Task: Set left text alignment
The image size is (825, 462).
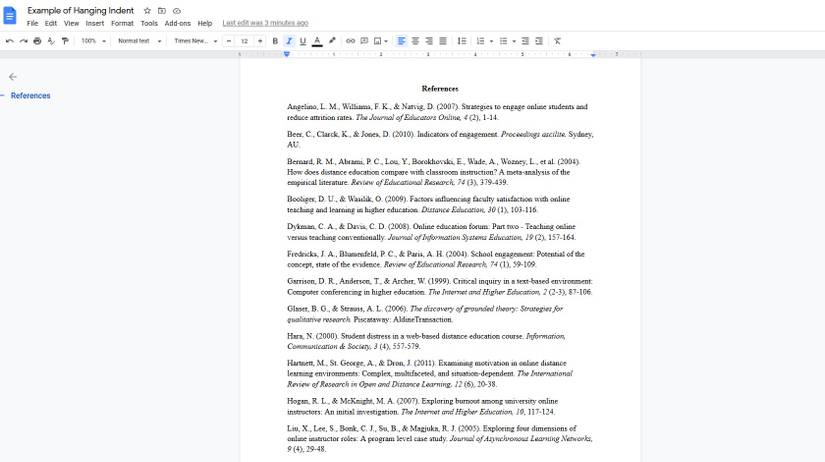Action: 401,41
